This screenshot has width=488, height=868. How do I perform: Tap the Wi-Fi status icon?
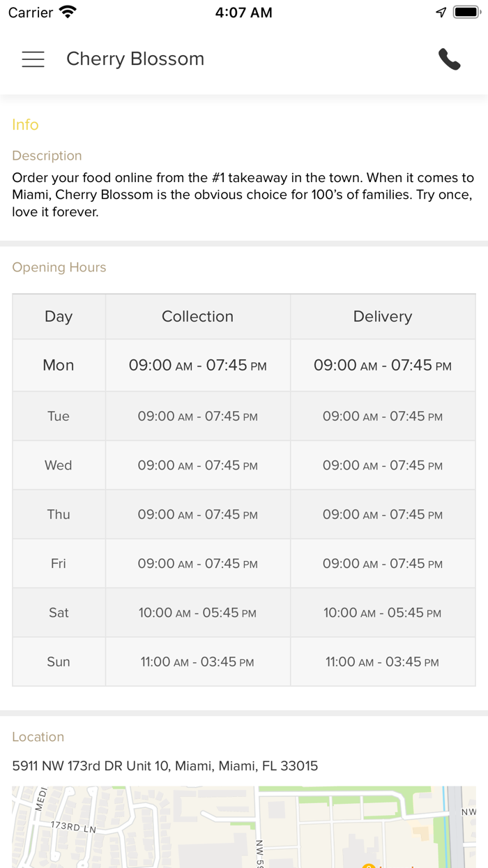tap(68, 13)
